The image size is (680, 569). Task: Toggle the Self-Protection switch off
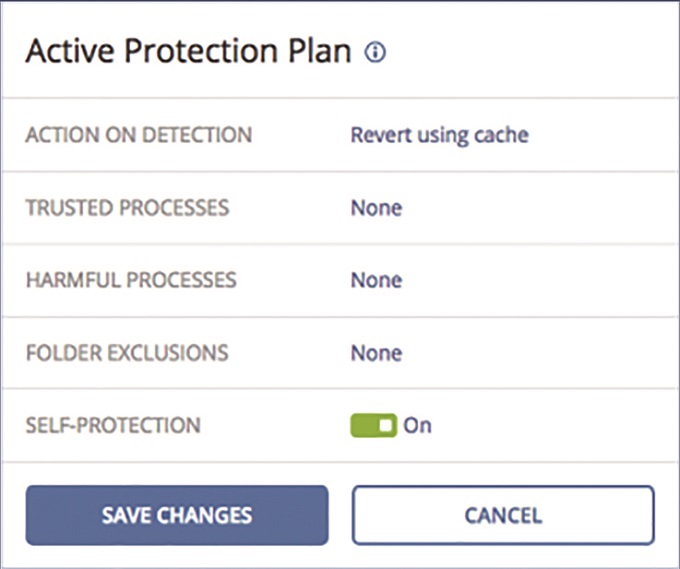pyautogui.click(x=373, y=425)
